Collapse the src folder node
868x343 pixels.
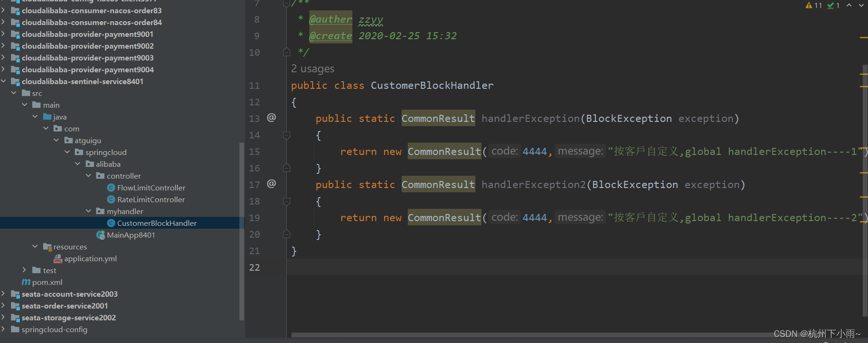pos(14,93)
